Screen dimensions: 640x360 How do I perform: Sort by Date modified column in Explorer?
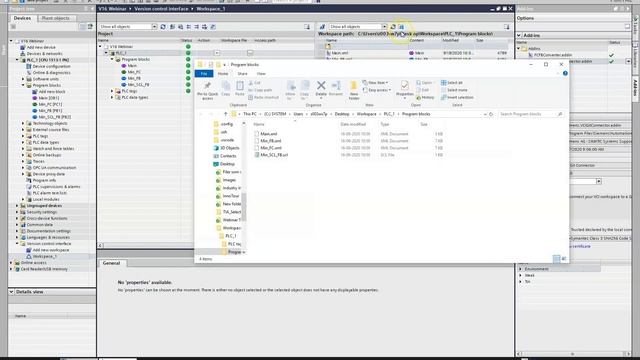point(353,124)
